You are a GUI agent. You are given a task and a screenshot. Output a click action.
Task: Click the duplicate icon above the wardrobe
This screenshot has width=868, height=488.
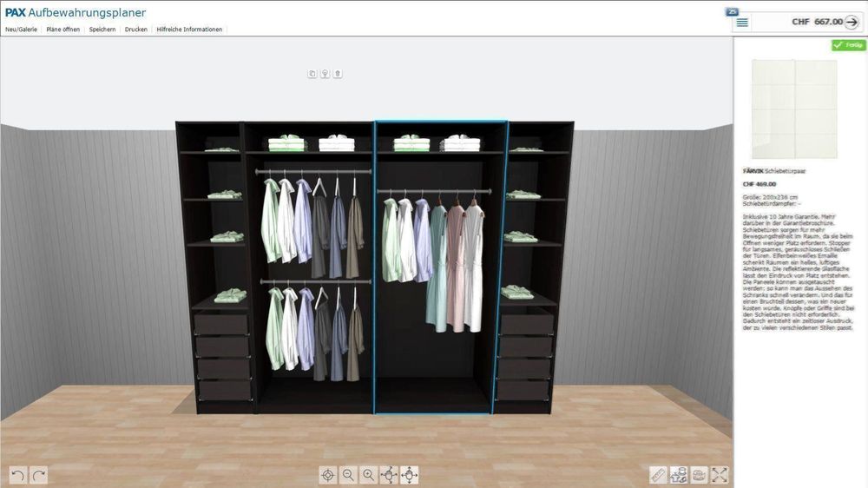312,74
